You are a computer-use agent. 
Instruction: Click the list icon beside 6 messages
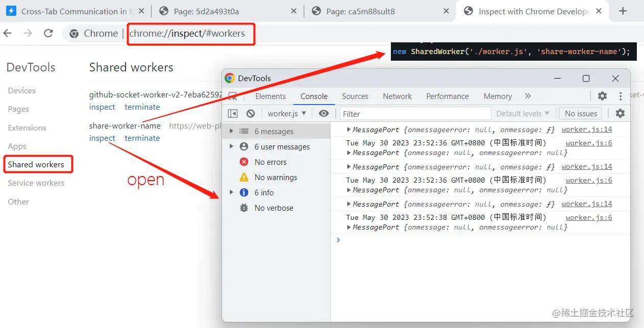[x=244, y=131]
